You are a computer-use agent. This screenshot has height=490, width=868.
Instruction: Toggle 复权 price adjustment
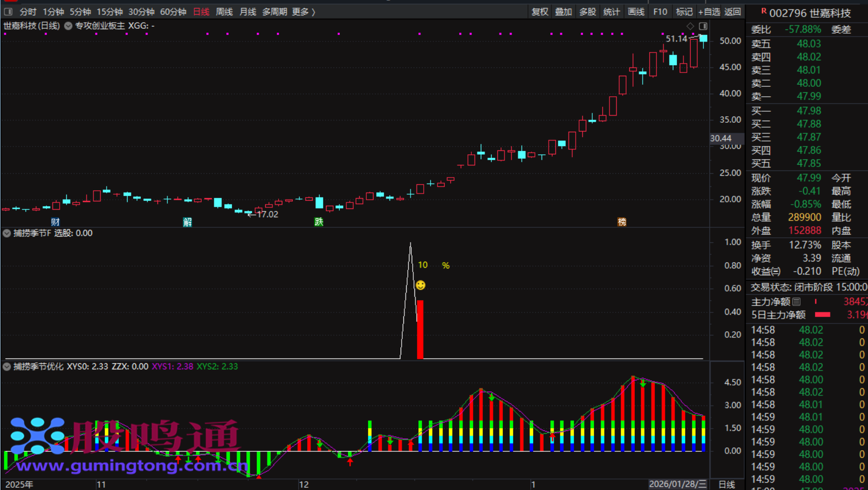[x=539, y=12]
